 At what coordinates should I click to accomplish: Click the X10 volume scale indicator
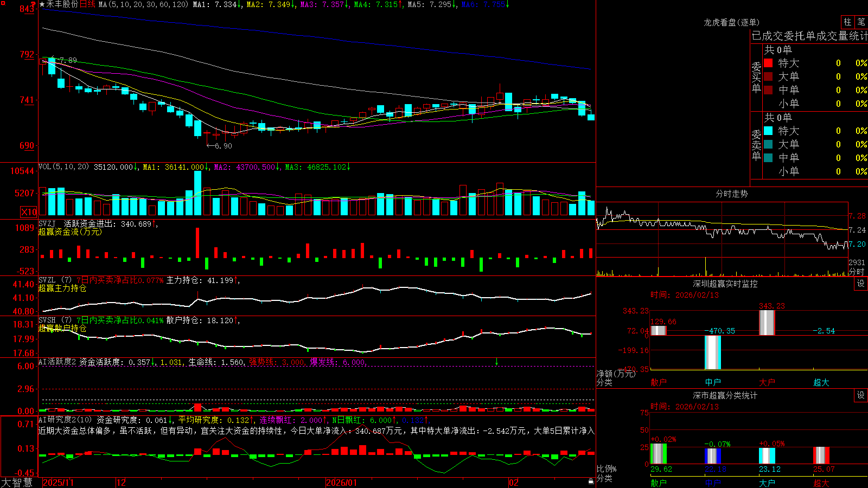point(29,212)
